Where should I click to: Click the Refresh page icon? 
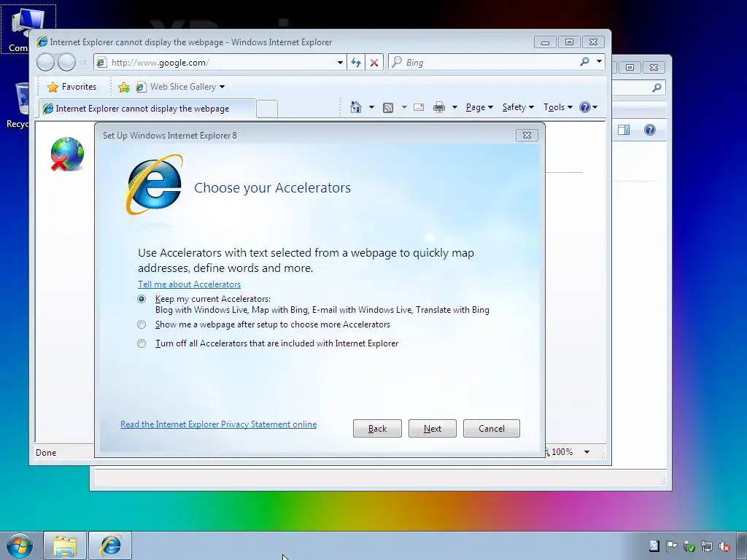(356, 63)
